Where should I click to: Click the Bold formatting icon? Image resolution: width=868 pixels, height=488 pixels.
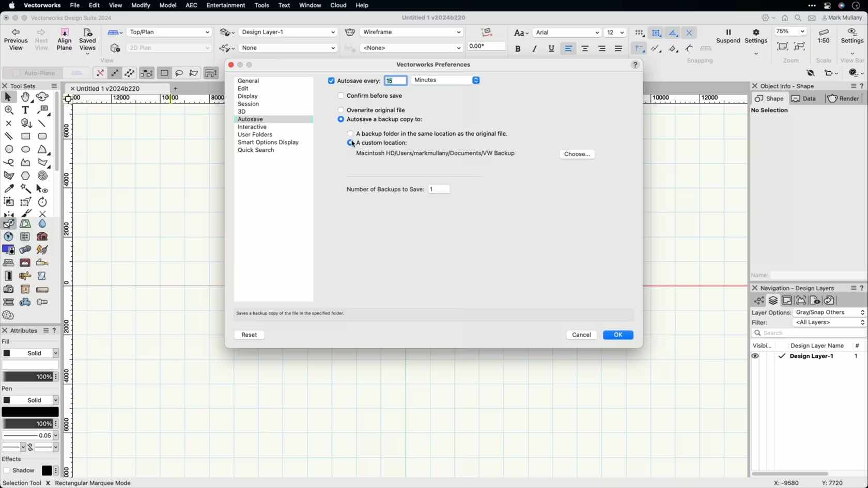tap(518, 49)
